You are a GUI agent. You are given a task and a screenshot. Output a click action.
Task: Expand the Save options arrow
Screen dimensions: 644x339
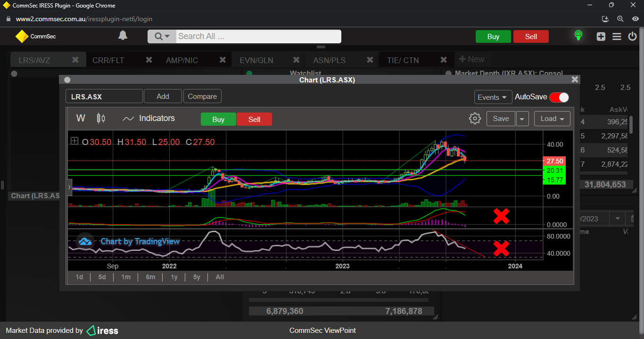[x=522, y=119]
